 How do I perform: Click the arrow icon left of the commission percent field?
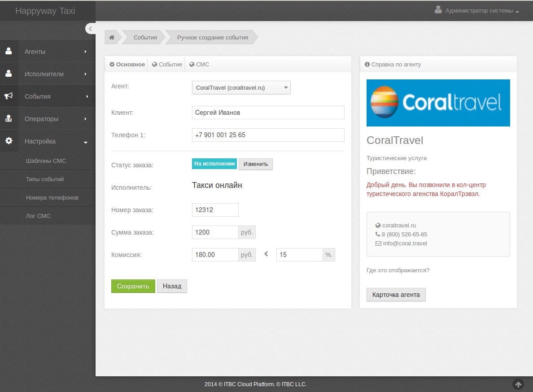click(266, 254)
